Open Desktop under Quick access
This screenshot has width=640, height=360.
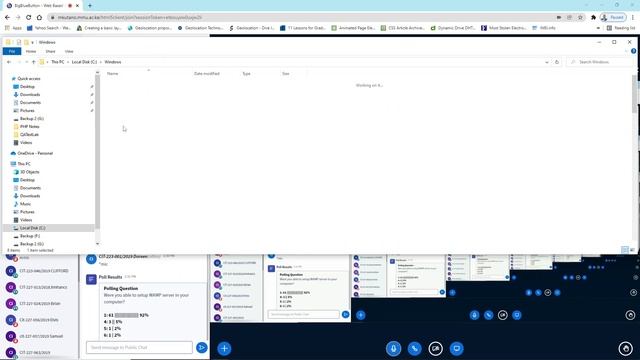point(27,87)
